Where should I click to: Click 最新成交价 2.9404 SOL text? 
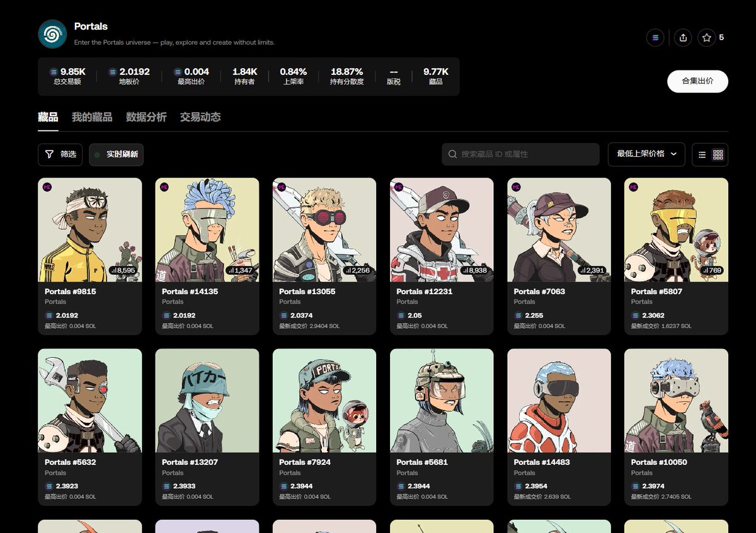309,326
